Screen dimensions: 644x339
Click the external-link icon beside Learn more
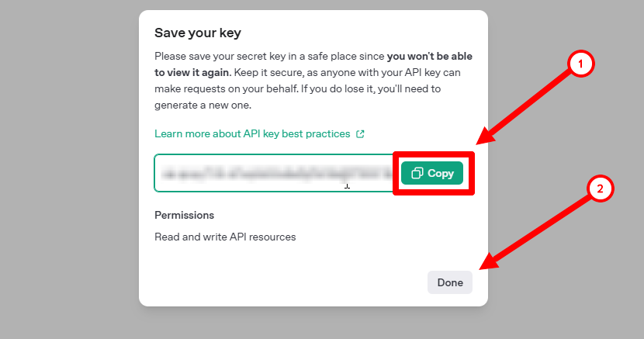pyautogui.click(x=360, y=133)
